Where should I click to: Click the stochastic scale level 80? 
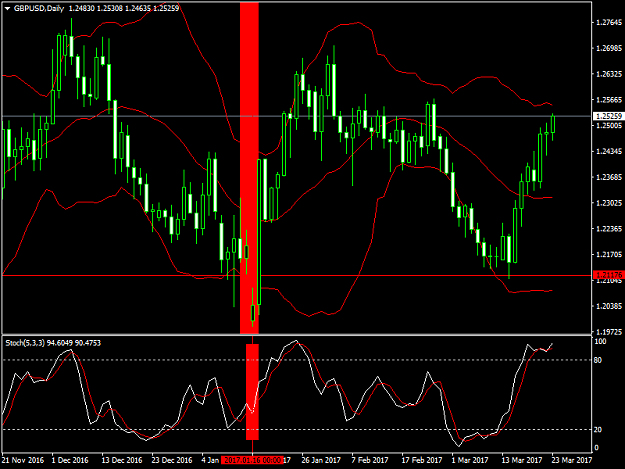pos(598,360)
